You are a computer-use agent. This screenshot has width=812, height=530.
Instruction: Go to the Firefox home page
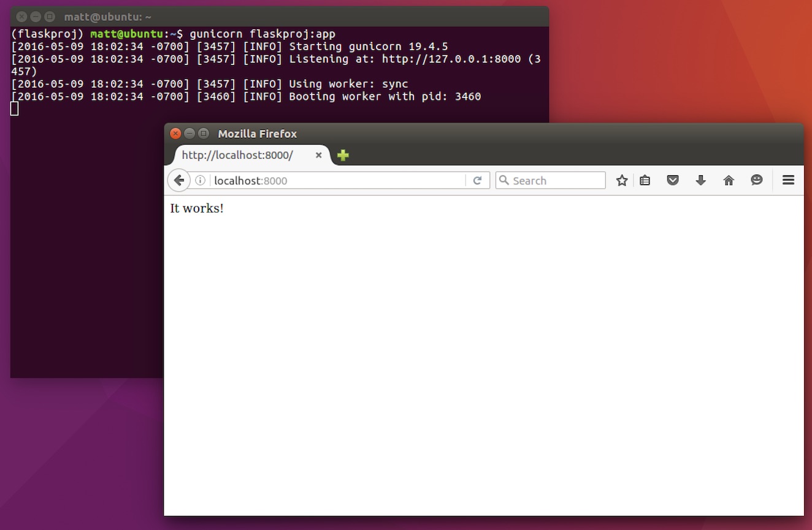click(x=729, y=180)
